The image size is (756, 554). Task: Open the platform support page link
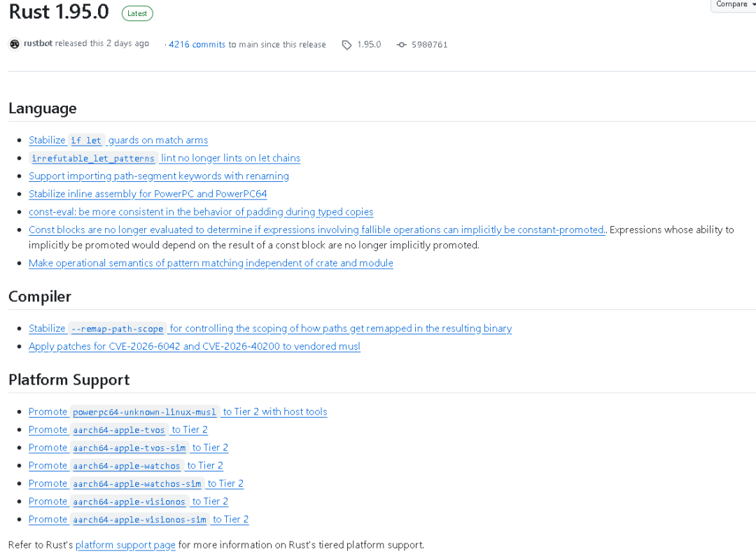[x=125, y=545]
